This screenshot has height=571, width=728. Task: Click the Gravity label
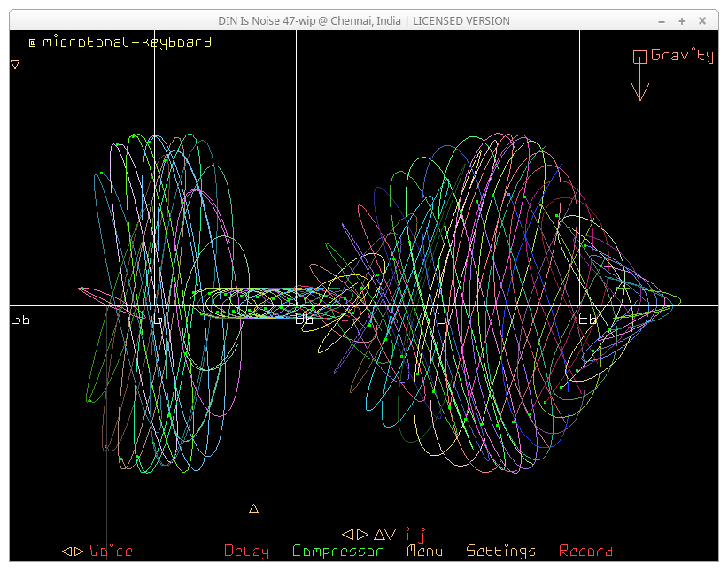(682, 55)
